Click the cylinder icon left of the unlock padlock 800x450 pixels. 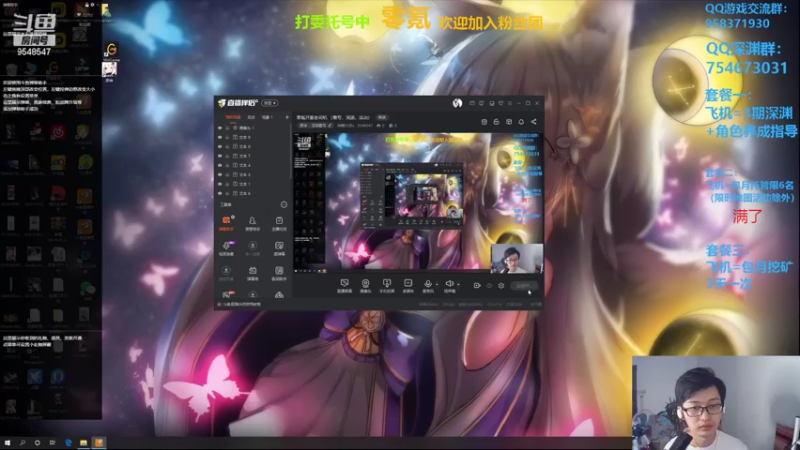tap(484, 122)
